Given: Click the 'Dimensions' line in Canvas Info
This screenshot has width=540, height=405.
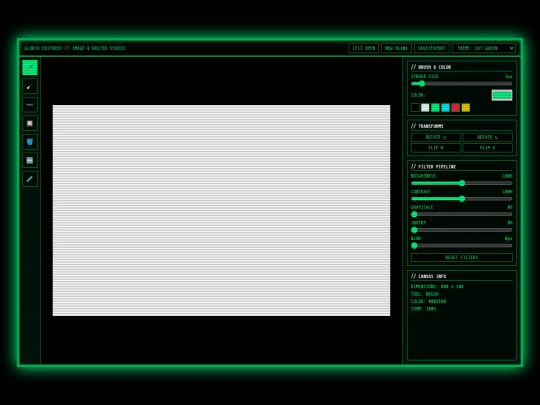Looking at the screenshot, I should pos(437,287).
